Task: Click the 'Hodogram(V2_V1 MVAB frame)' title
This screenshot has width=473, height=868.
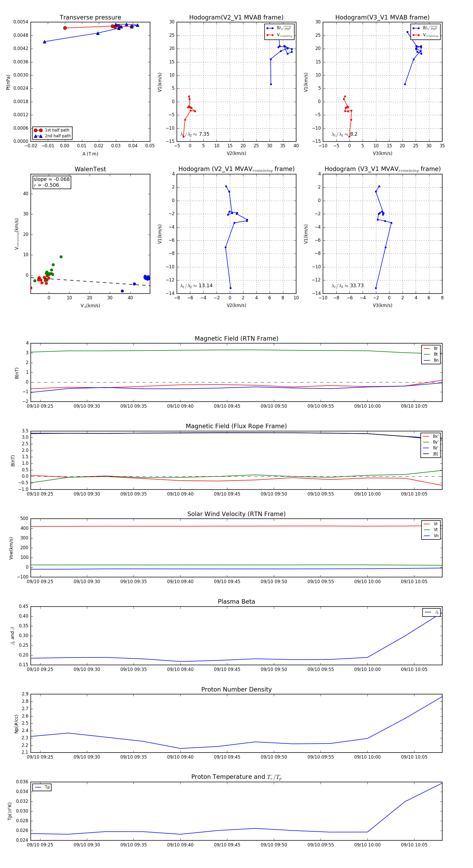Action: click(x=236, y=18)
